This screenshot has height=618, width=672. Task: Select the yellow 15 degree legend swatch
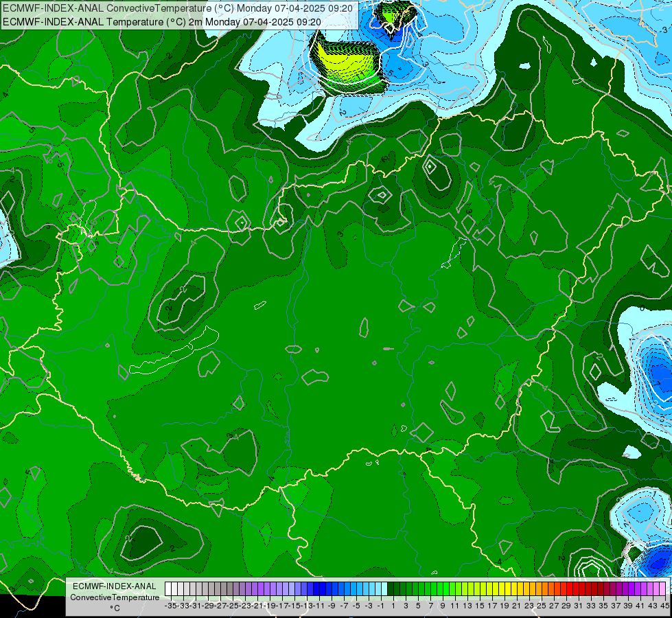pos(477,588)
